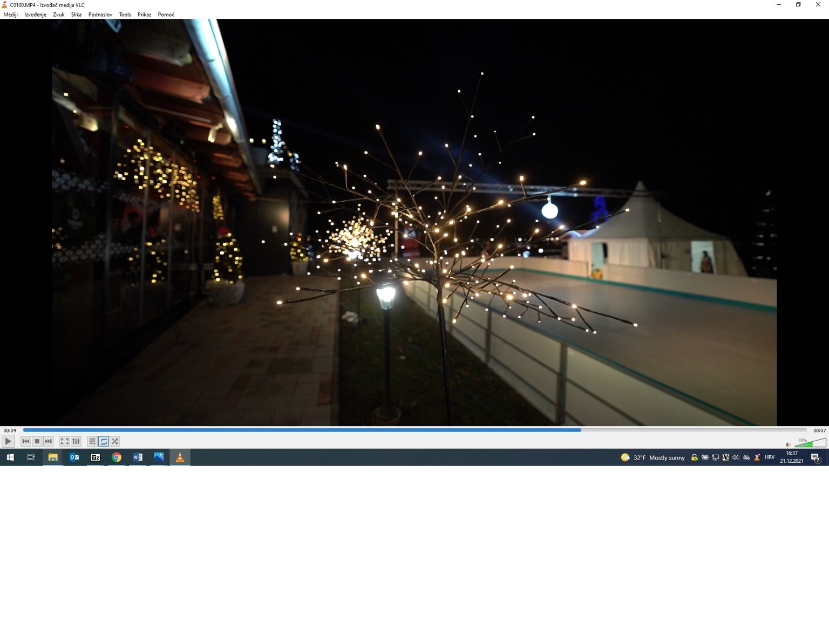Stop the video playback

click(x=37, y=441)
